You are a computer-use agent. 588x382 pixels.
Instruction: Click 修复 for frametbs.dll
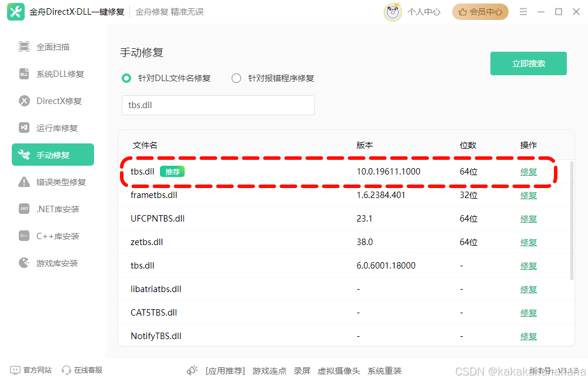coord(528,195)
